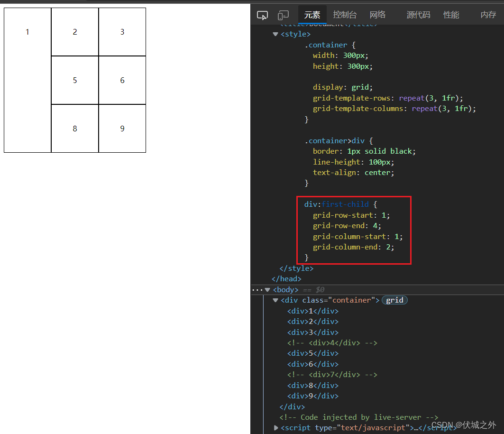The width and height of the screenshot is (504, 434).
Task: Click grid cell 3 in page
Action: [122, 32]
